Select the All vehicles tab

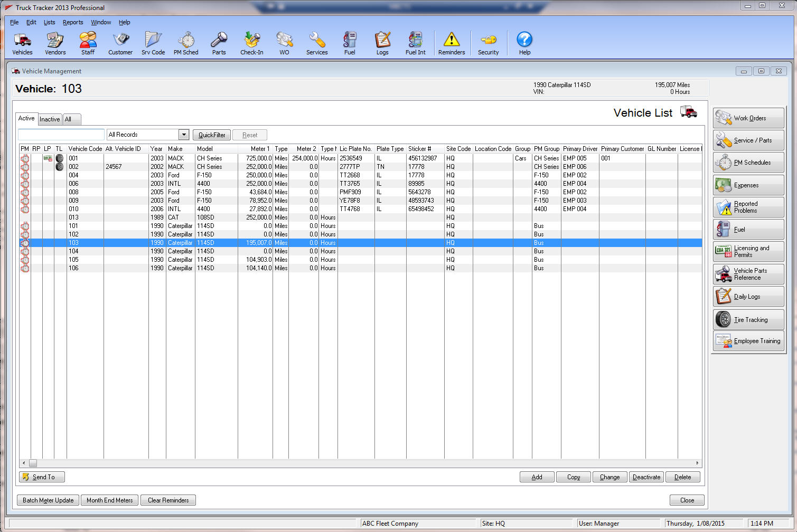68,119
